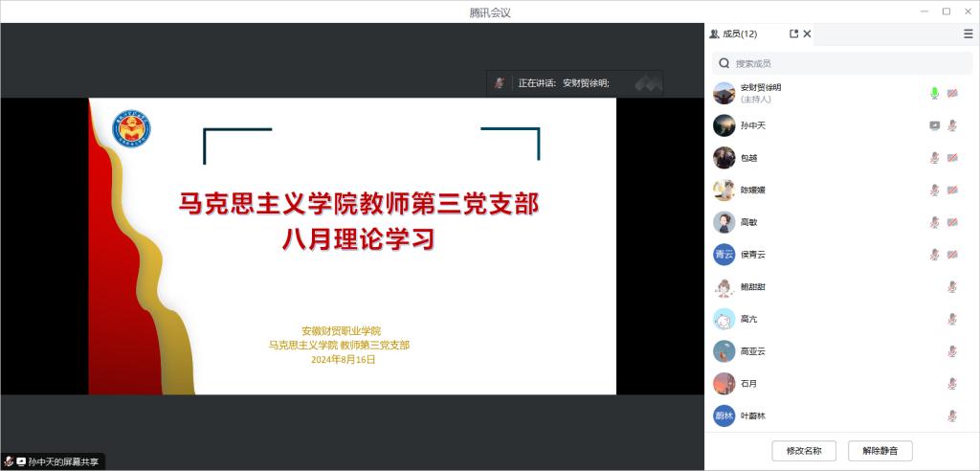980x471 pixels.
Task: Click the green microphone icon for 安财贸徐明
Action: pyautogui.click(x=934, y=93)
